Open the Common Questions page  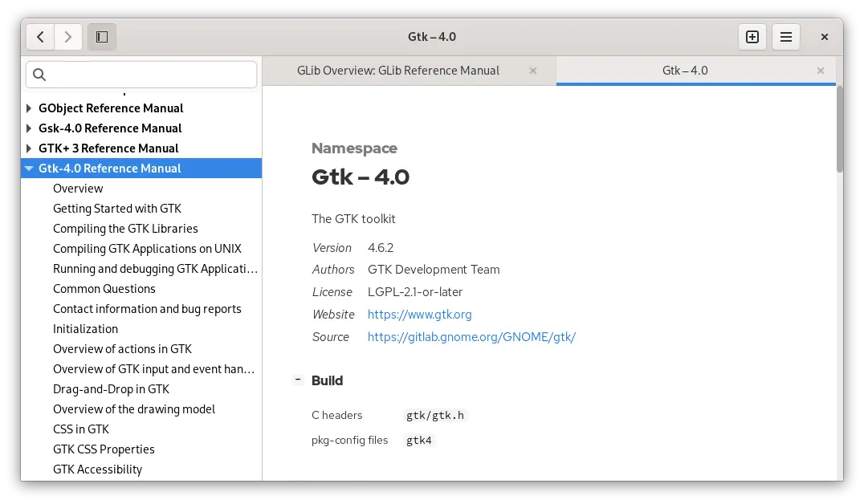[104, 288]
